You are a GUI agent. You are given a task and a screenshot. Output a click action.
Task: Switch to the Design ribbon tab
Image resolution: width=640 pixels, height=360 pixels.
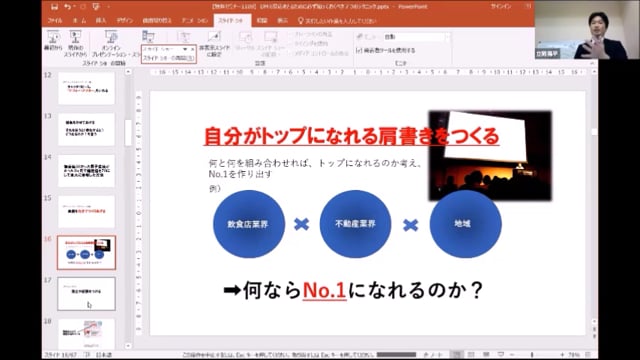tap(125, 20)
